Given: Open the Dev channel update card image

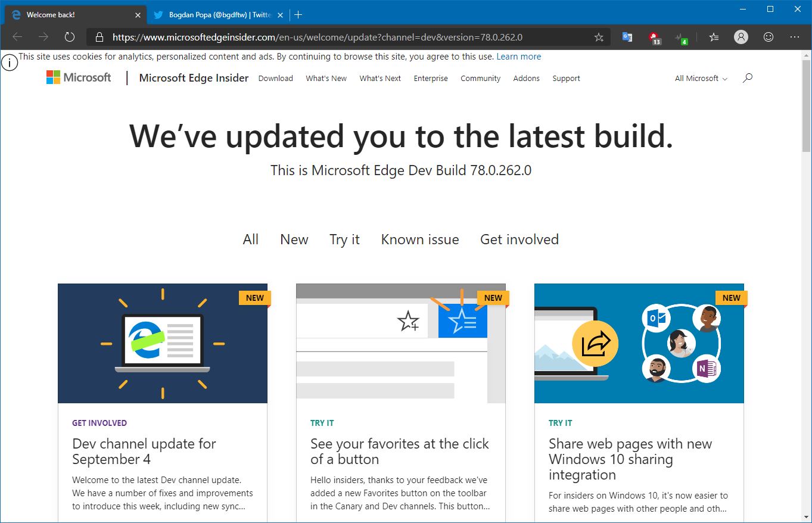Looking at the screenshot, I should (163, 343).
